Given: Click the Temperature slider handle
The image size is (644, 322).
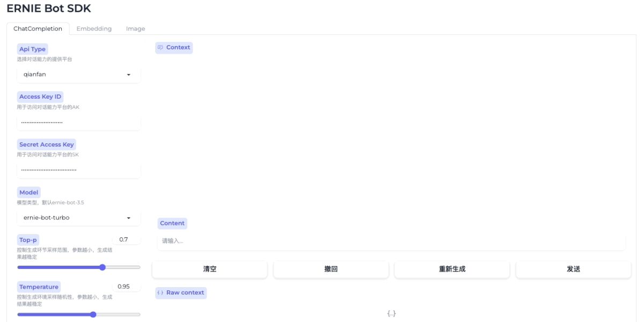Looking at the screenshot, I should (93, 314).
